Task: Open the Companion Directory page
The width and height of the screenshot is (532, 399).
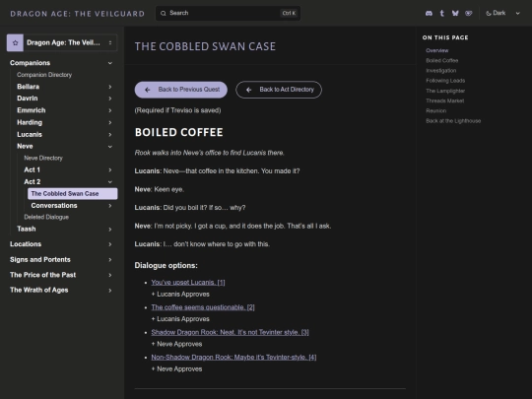Action: 44,75
